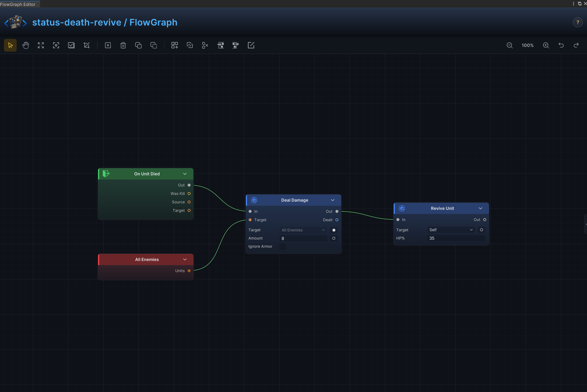Click the select-all checkmark icon
Viewport: 587px width, 392px height.
point(71,45)
